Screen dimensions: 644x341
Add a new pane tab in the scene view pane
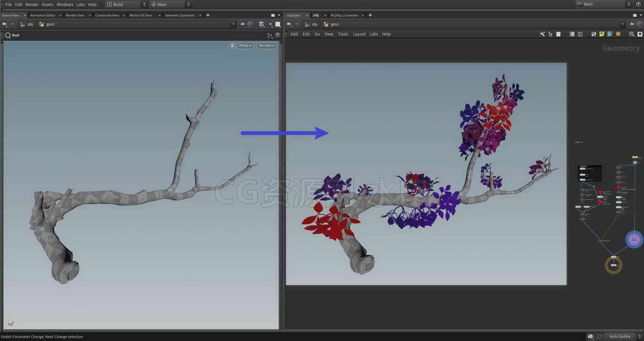tap(208, 15)
